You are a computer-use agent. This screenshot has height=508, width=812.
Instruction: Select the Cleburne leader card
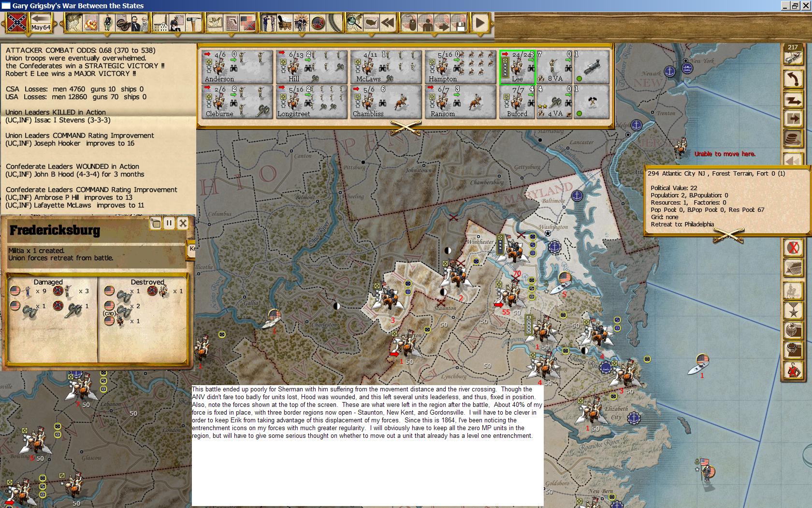coord(237,101)
